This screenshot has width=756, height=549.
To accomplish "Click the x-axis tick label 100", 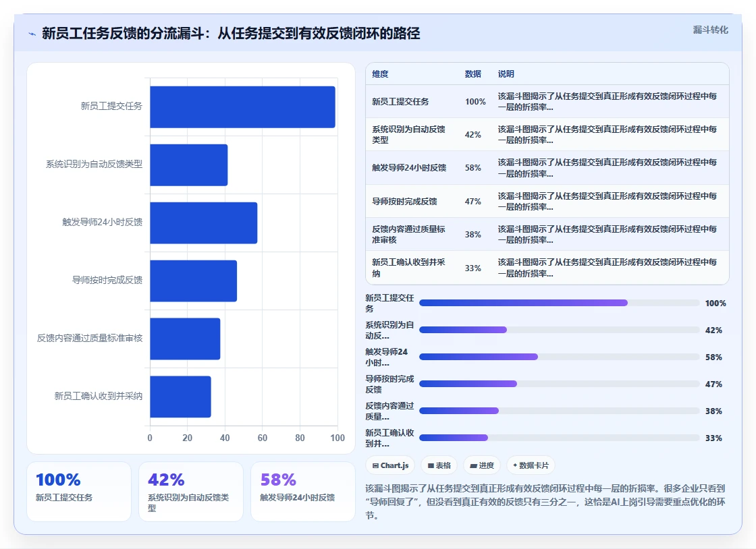I will pos(337,438).
